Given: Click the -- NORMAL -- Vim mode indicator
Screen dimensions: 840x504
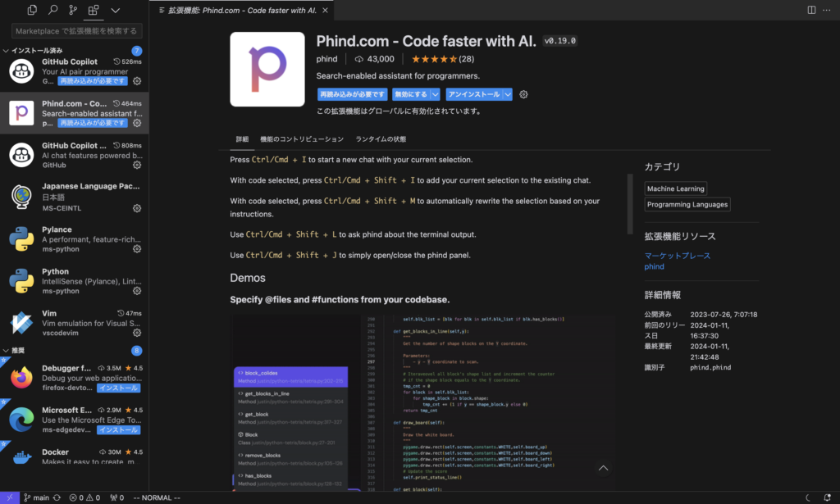Looking at the screenshot, I should point(157,497).
